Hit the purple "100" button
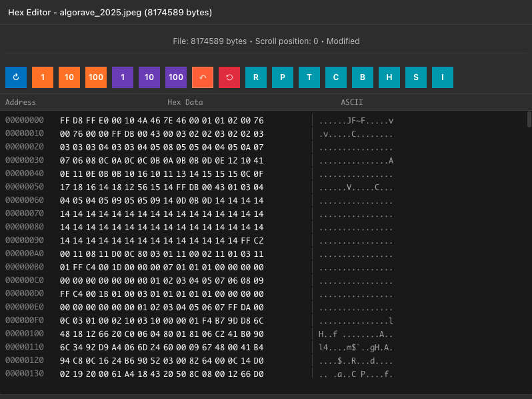 pos(176,77)
